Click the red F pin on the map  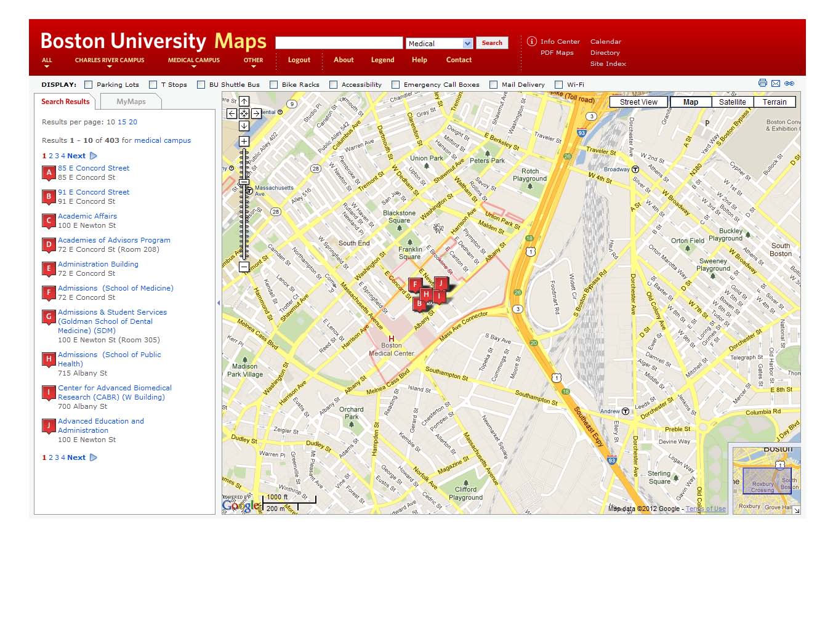(415, 285)
